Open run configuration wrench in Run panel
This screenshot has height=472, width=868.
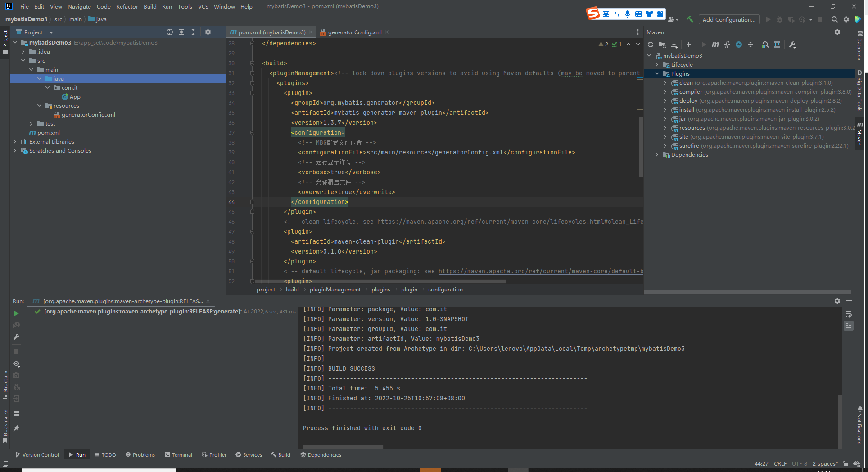[16, 337]
